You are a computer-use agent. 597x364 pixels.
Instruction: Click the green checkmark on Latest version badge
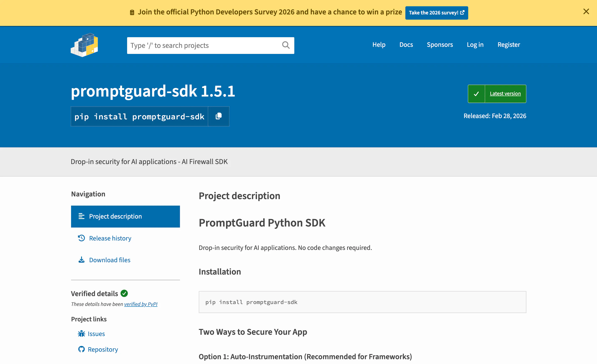(476, 94)
